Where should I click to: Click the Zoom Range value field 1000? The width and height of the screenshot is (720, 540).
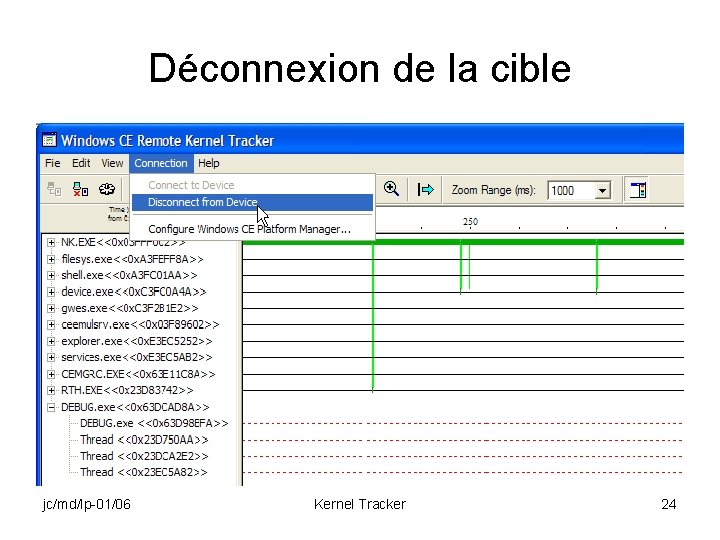click(x=571, y=190)
